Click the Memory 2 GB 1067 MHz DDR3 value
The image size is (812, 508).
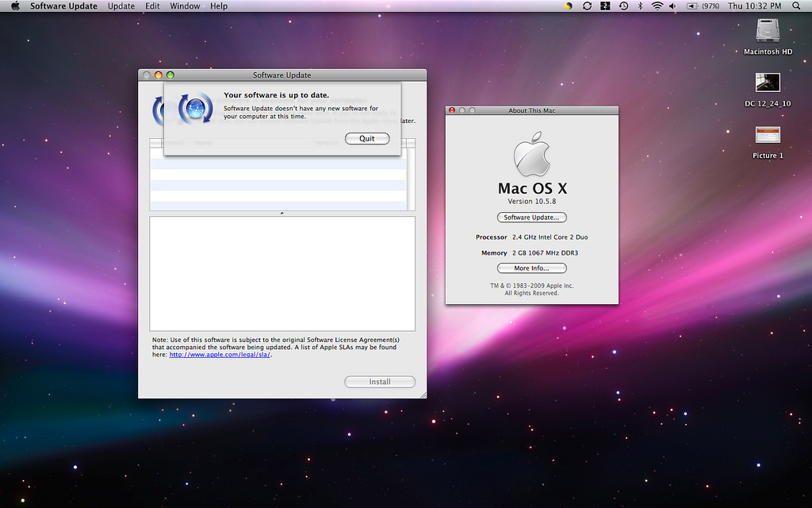point(546,253)
